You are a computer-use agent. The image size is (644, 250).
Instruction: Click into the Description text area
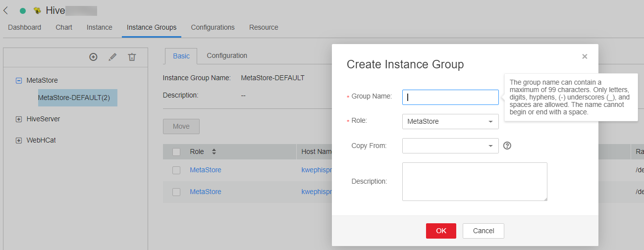click(x=475, y=182)
